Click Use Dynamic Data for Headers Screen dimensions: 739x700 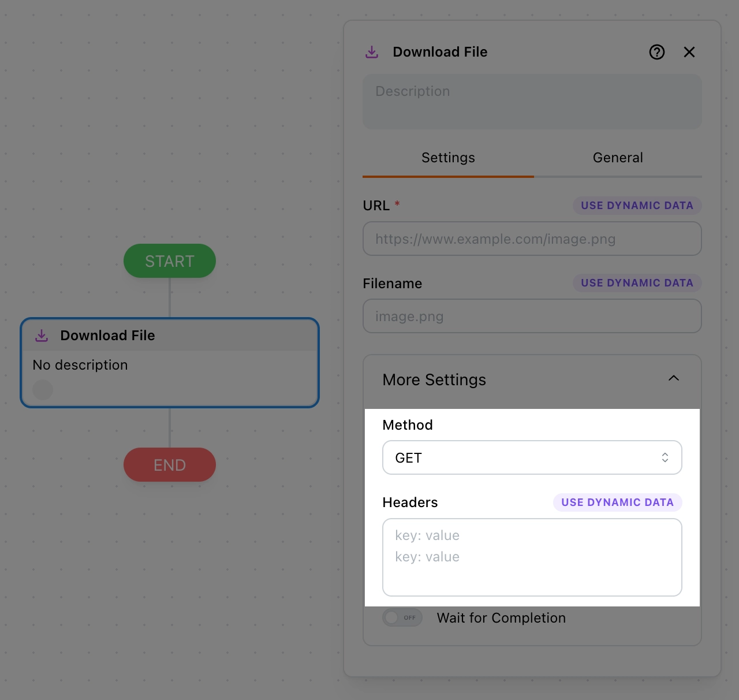point(617,502)
